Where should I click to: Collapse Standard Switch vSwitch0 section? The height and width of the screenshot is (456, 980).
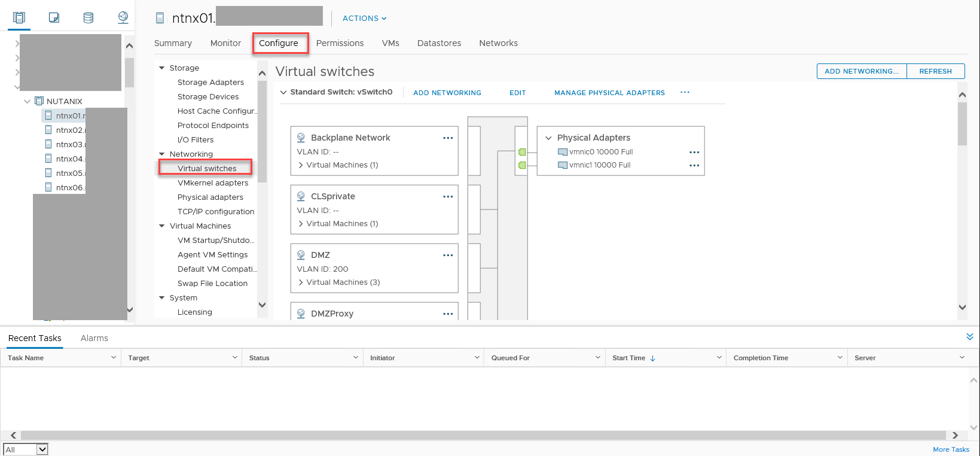click(284, 92)
